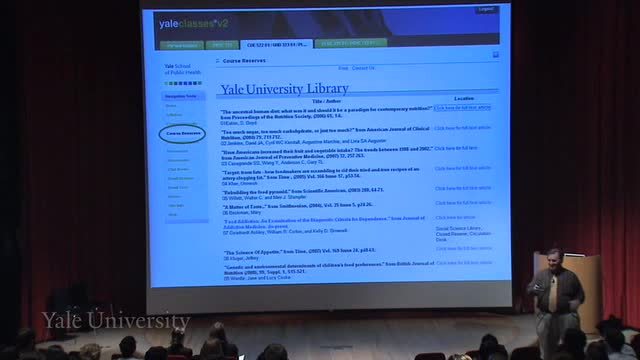
Task: Open the My Workspace tab
Action: tap(182, 45)
